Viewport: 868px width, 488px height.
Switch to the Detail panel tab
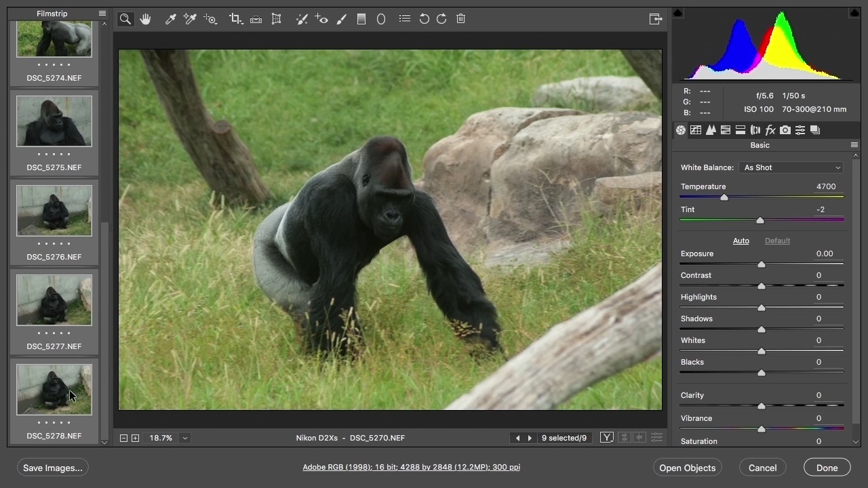click(711, 130)
